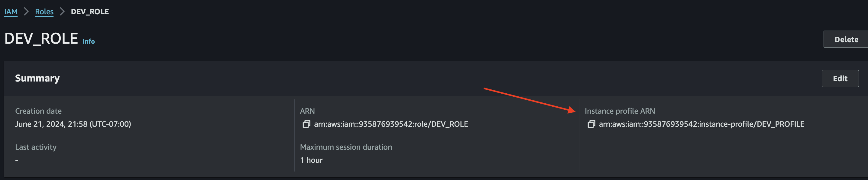The height and width of the screenshot is (180, 868).
Task: Click the chevron between IAM and Roles
Action: pyautogui.click(x=26, y=12)
